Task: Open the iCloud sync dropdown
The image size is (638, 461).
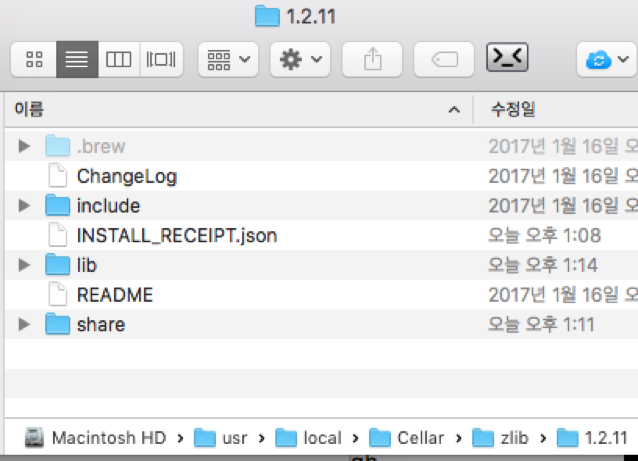Action: pyautogui.click(x=606, y=60)
